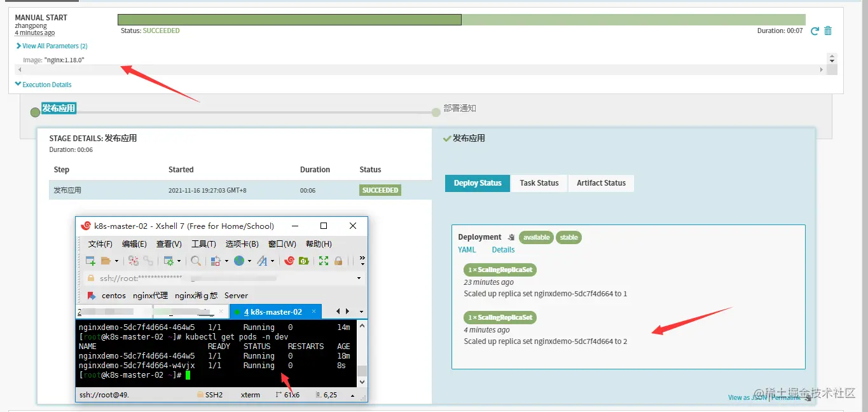Click the parameters box up scroll arrow

(831, 57)
